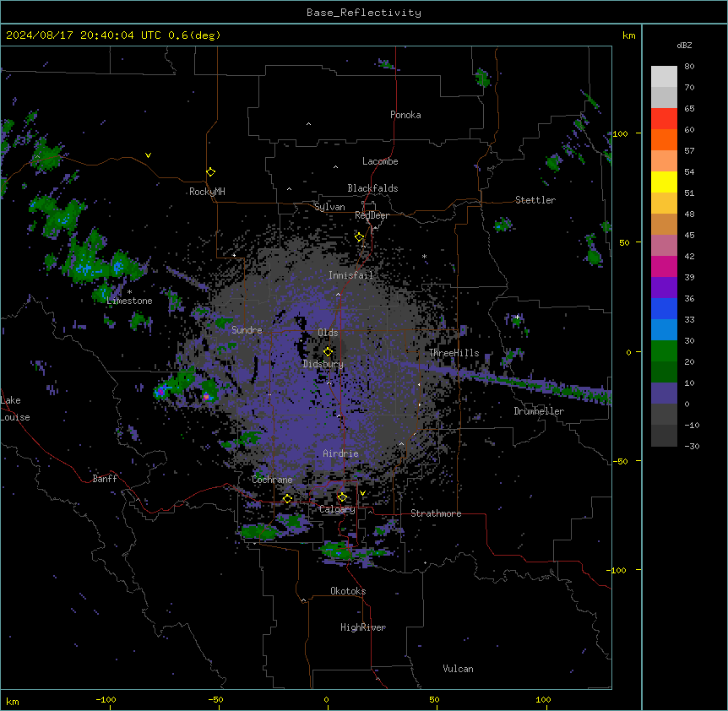This screenshot has width=728, height=711.
Task: Pick the red swatch in dBZ legend
Action: [664, 118]
